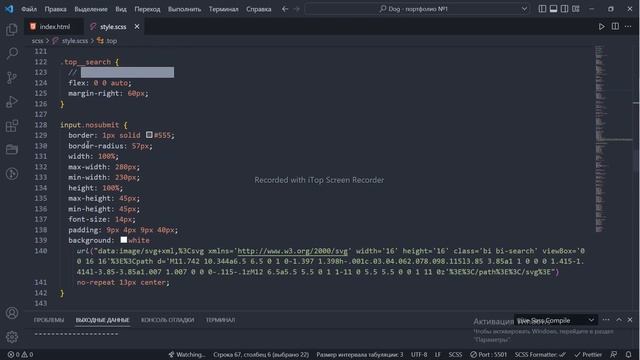This screenshot has width=640, height=360.
Task: Open the notifications bell icon
Action: 629,355
